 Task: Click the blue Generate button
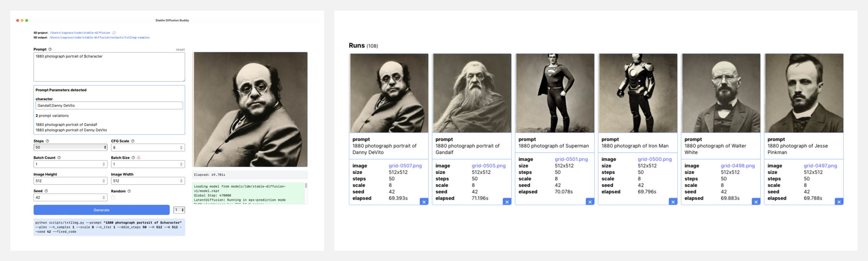(x=102, y=210)
